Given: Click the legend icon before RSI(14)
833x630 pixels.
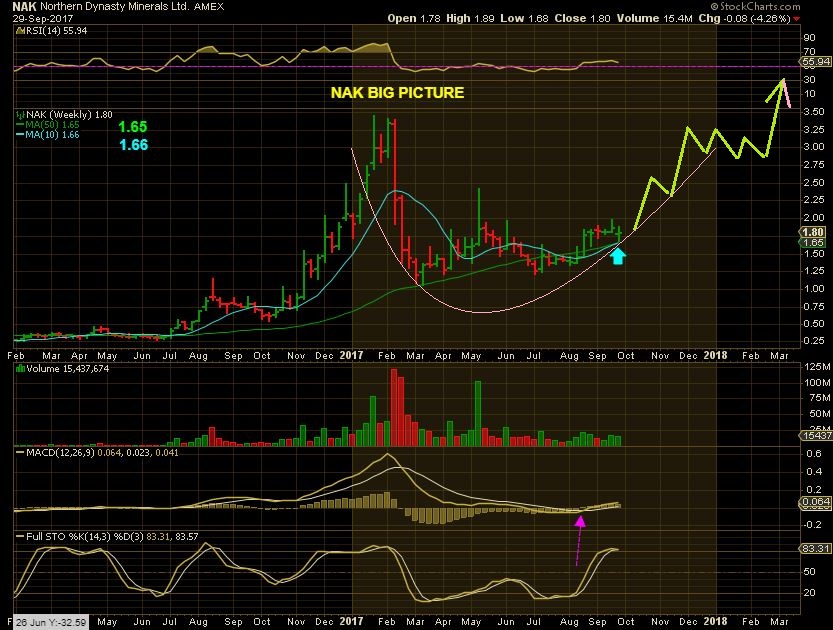Looking at the screenshot, I should (x=20, y=31).
